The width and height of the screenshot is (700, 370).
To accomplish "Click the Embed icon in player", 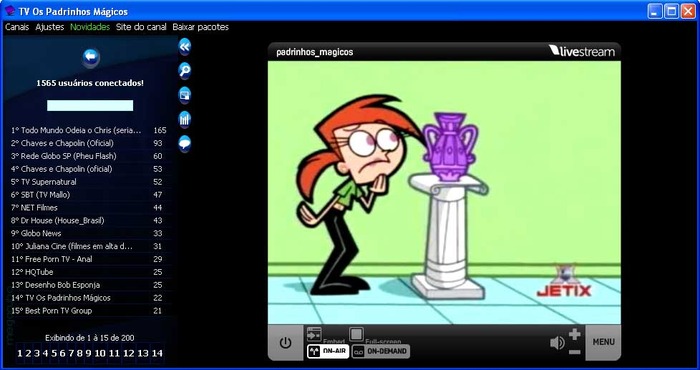I will (314, 333).
